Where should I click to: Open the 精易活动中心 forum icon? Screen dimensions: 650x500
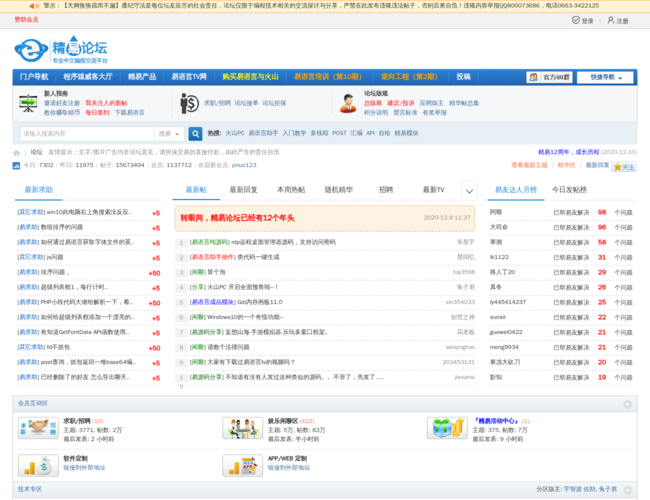click(x=446, y=428)
